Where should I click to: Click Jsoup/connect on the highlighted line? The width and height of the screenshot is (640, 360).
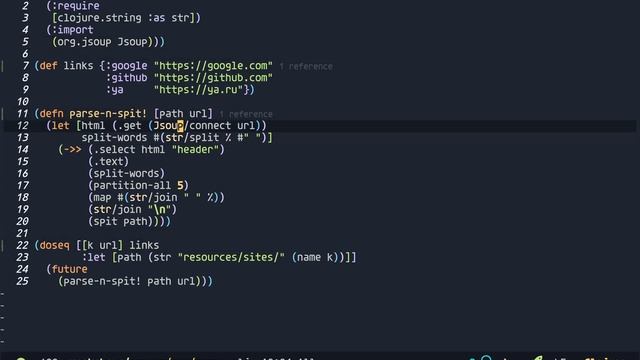(192, 126)
